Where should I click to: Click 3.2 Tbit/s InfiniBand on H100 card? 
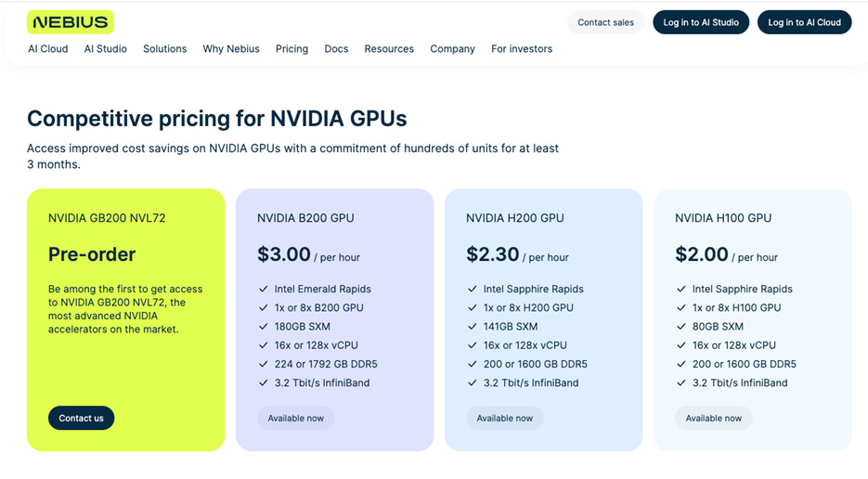point(740,383)
